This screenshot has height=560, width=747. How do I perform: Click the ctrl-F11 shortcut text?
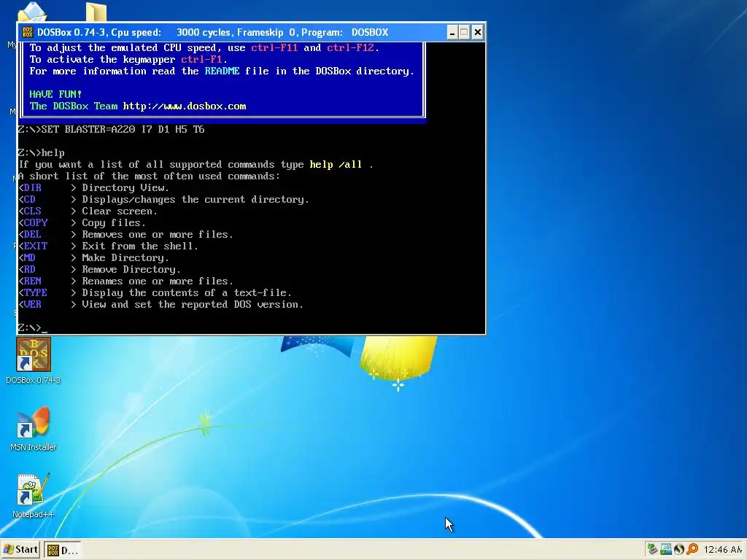point(274,47)
